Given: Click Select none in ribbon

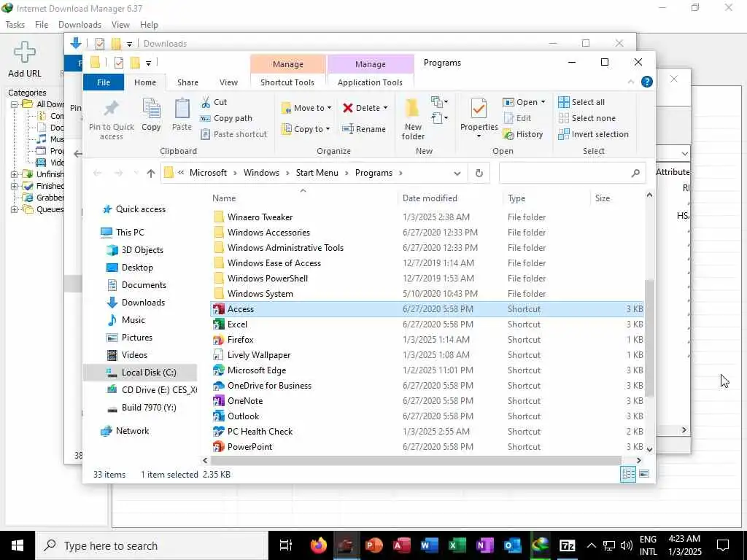Looking at the screenshot, I should (587, 118).
